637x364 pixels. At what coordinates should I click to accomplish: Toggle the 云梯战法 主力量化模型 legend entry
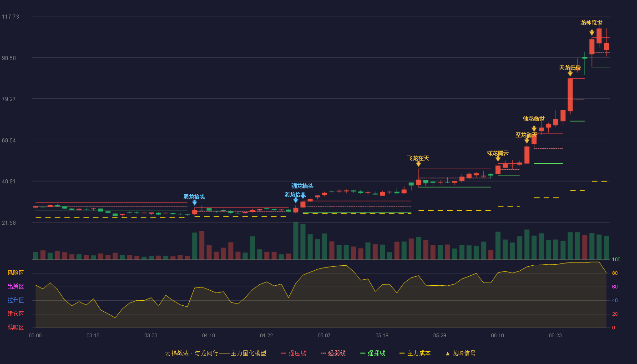216,353
